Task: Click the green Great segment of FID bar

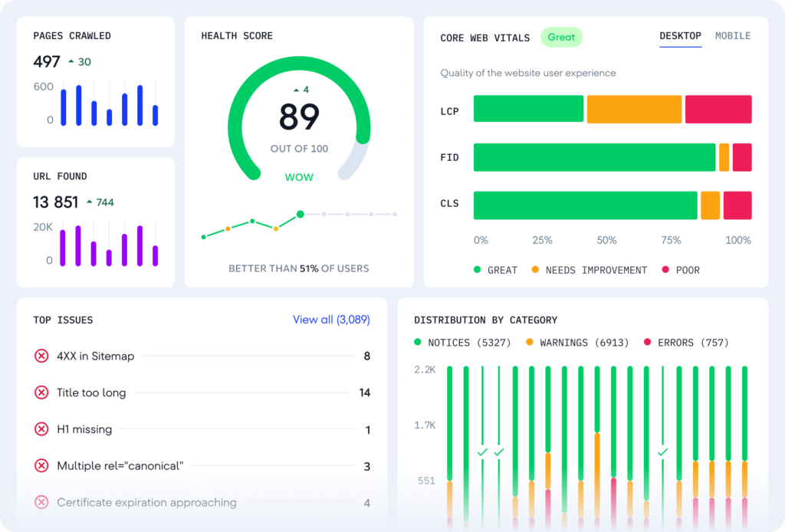Action: pyautogui.click(x=594, y=157)
